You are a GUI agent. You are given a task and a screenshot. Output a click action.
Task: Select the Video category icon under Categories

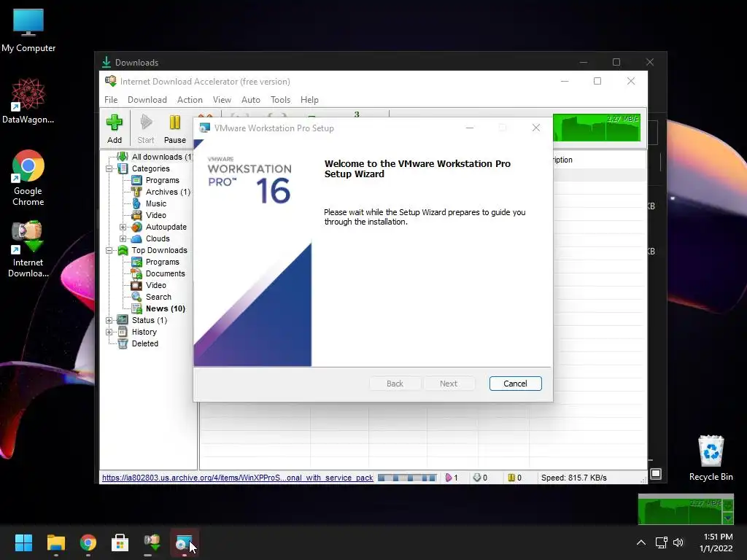coord(136,215)
